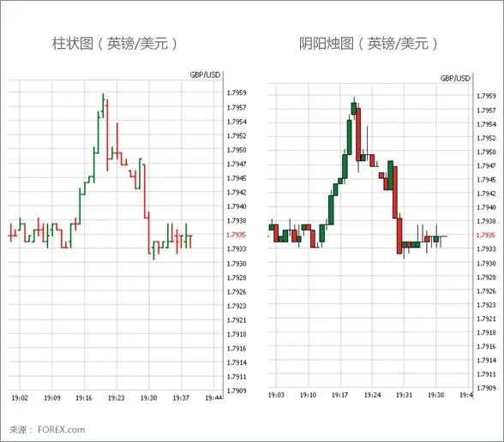Select 1.7940 on the candlestick chart axis

[486, 207]
